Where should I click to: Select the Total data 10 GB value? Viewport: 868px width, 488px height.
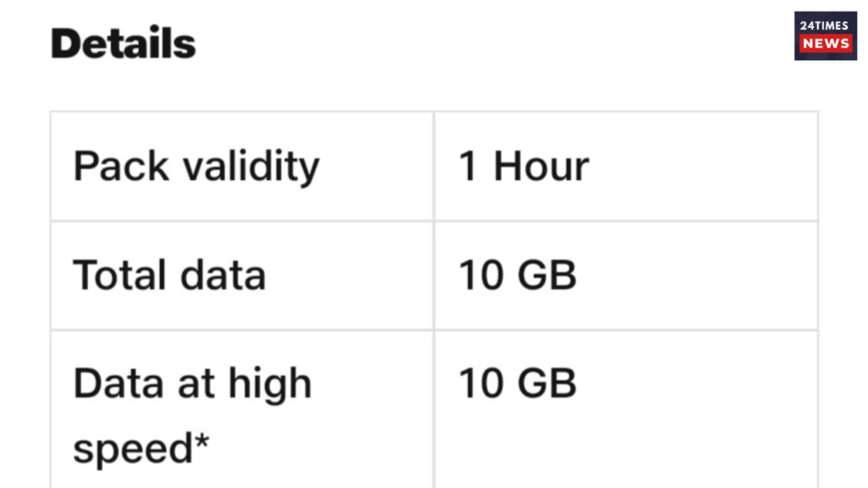518,274
